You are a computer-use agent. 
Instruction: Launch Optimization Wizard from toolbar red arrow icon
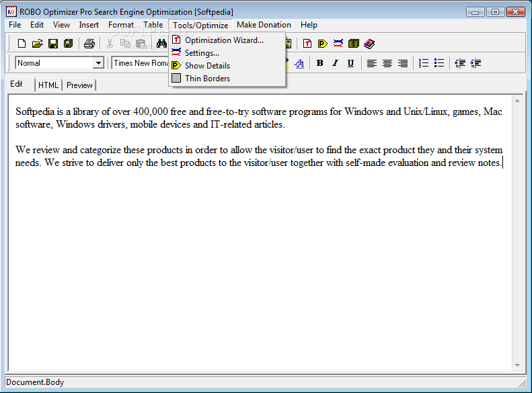click(x=307, y=44)
